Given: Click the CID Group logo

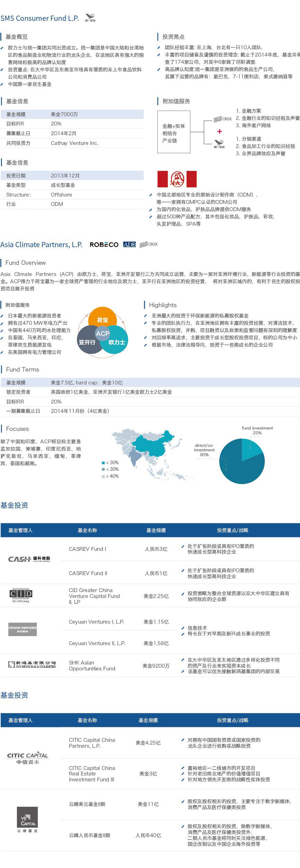Looking at the screenshot, I should (x=21, y=595).
